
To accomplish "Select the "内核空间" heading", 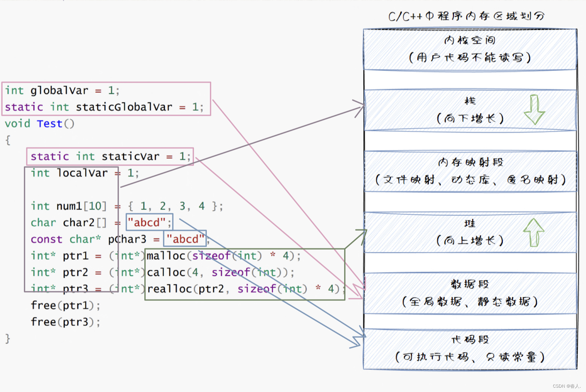I will [x=470, y=40].
